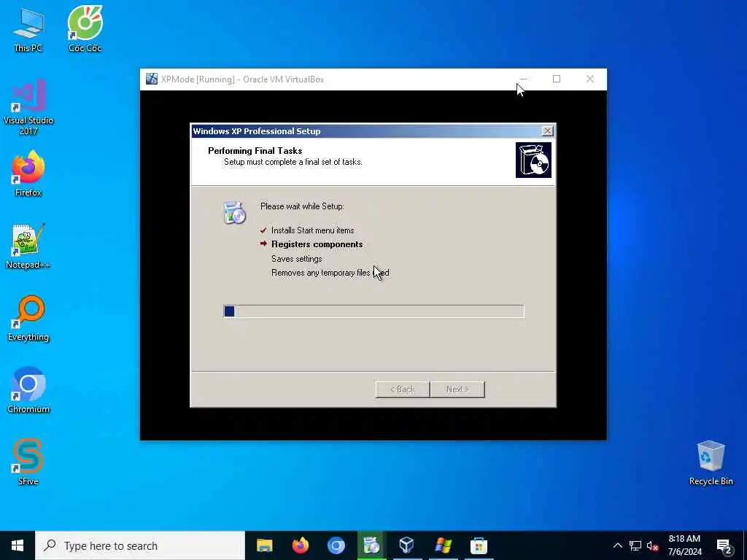Click the VirtualBox window title bar icon
The image size is (747, 560).
click(x=152, y=79)
